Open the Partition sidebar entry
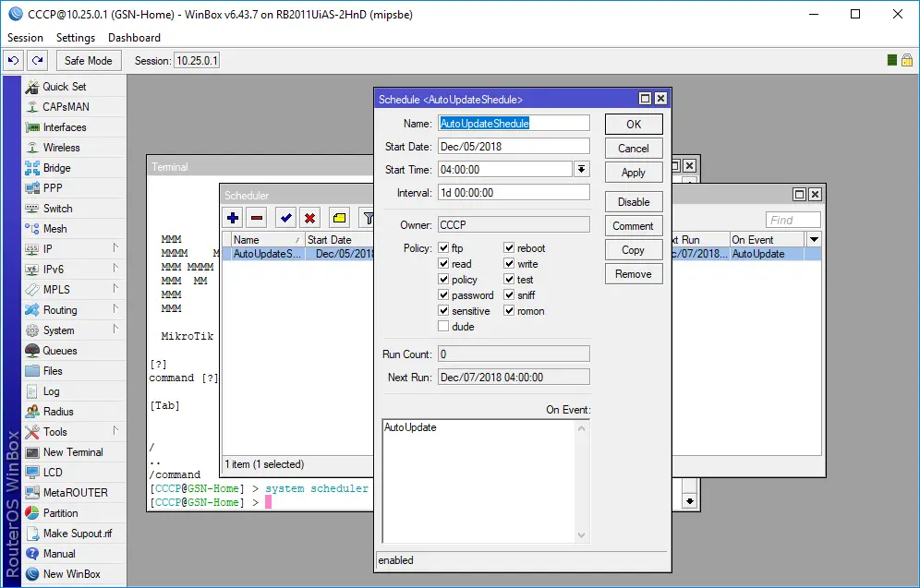 [74, 513]
